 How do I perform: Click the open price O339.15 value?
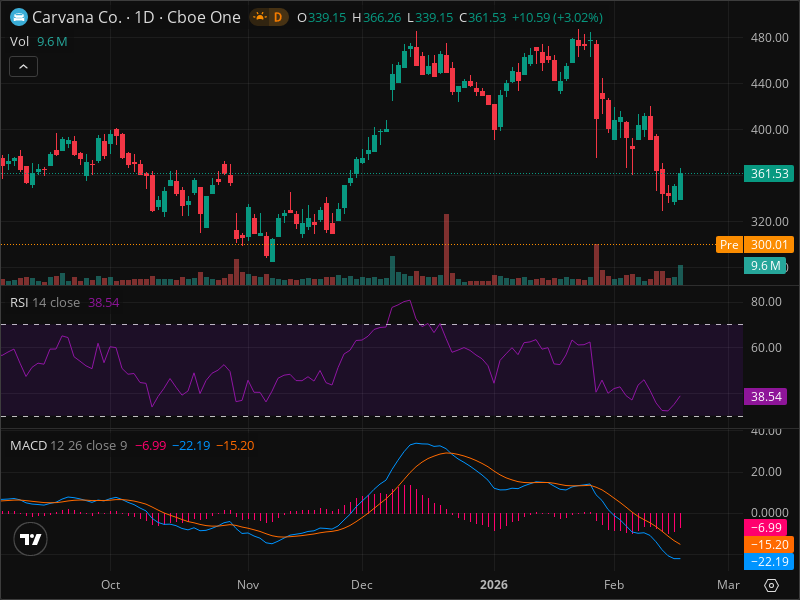pos(321,17)
